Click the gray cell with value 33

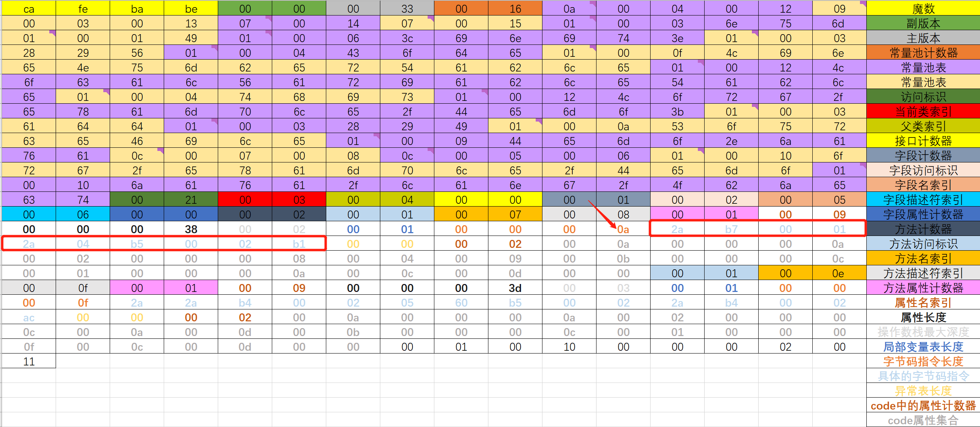tap(407, 9)
